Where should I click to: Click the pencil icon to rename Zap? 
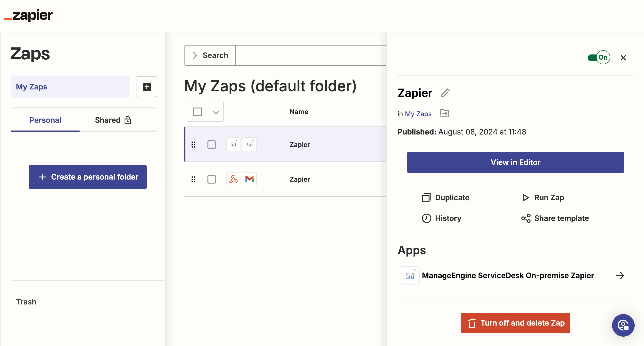445,93
